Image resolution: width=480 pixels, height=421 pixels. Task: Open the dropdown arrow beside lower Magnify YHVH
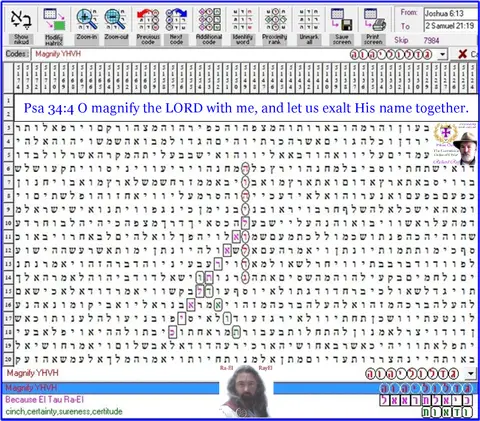471,373
